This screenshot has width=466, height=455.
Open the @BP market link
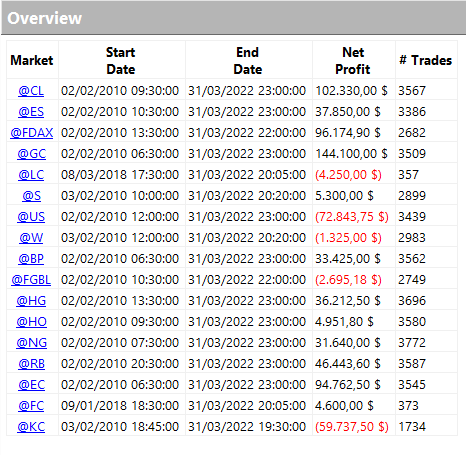[x=31, y=259]
